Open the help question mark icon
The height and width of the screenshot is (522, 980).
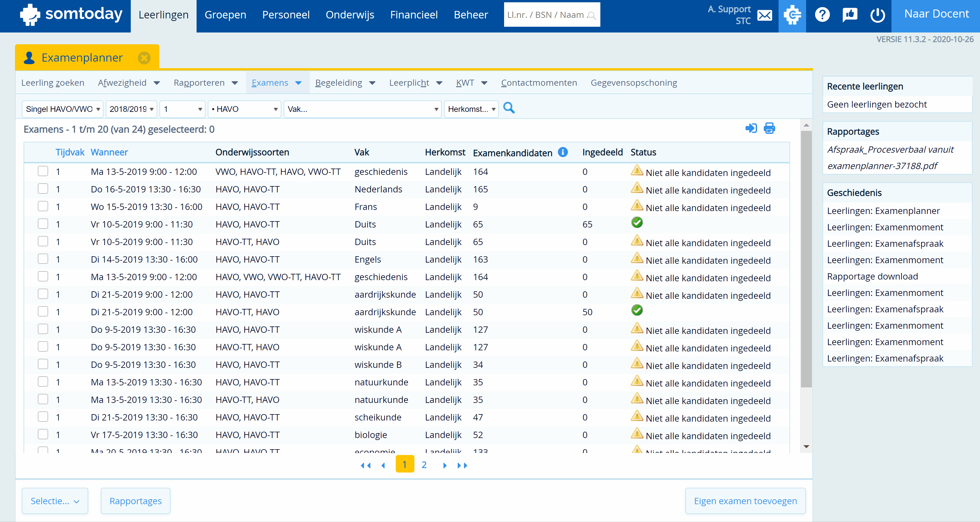(x=822, y=15)
